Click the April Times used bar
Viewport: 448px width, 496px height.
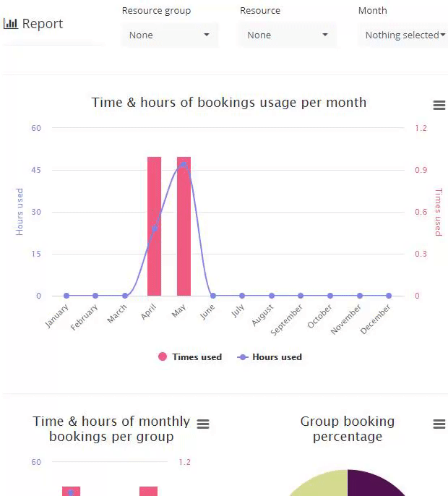point(155,226)
